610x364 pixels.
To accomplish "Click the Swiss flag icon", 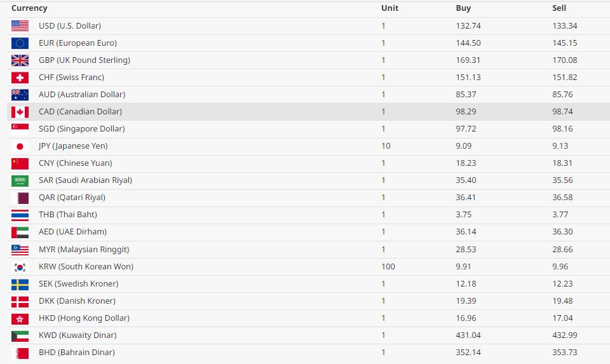I will 20,78.
